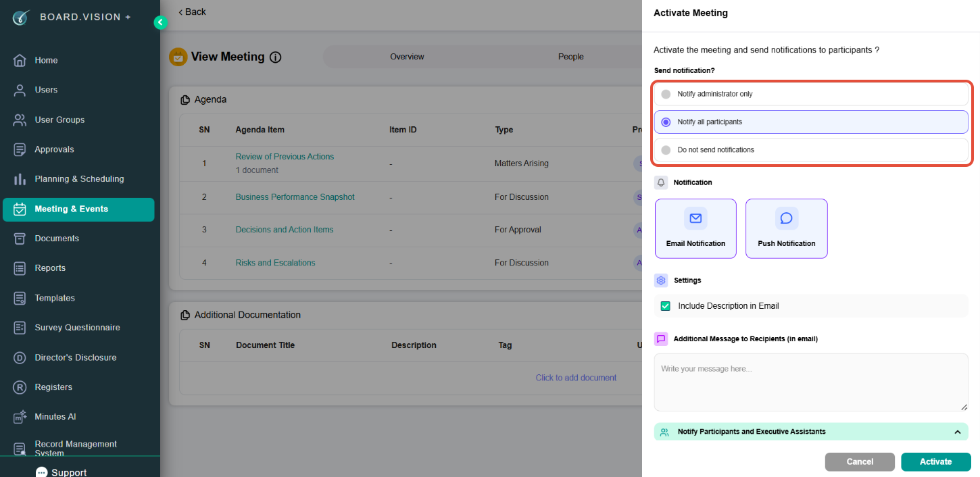The width and height of the screenshot is (980, 477).
Task: Click the Support chat bubble icon
Action: click(x=42, y=472)
